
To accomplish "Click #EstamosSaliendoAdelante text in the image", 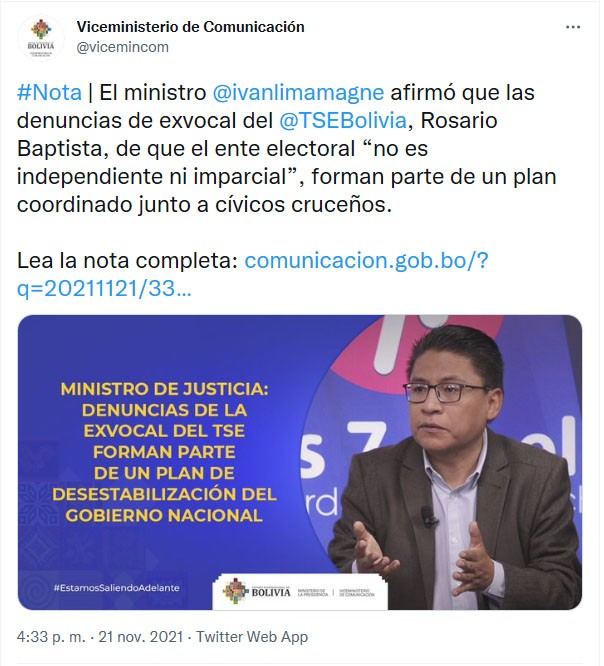I will pyautogui.click(x=116, y=588).
